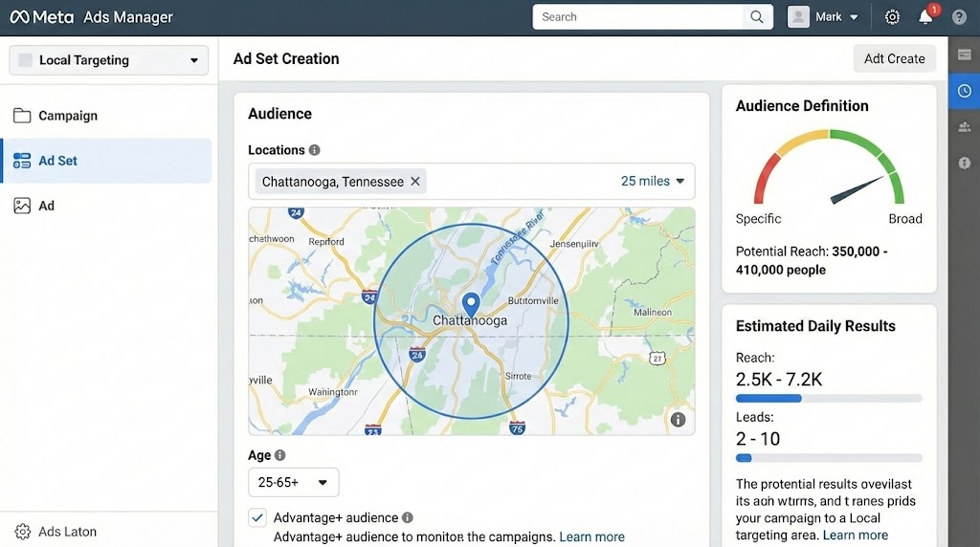This screenshot has height=547, width=980.
Task: Click the Malineon map label
Action: (653, 312)
